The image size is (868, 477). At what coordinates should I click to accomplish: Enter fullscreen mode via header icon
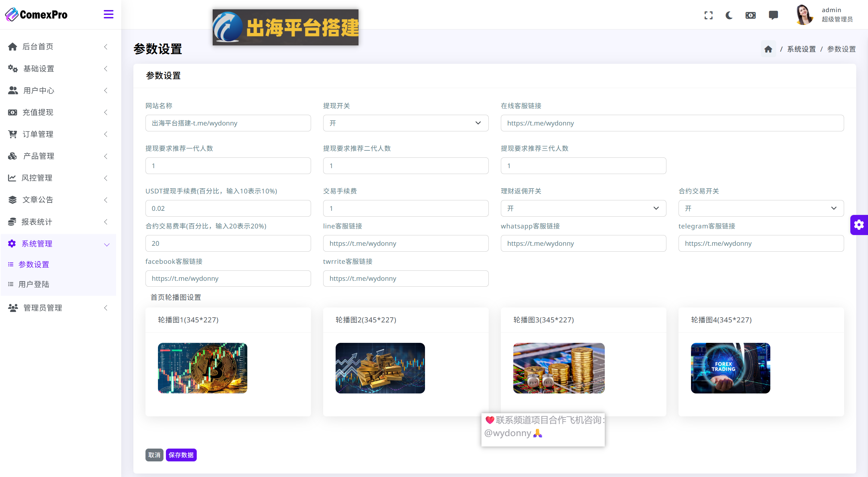pyautogui.click(x=708, y=15)
